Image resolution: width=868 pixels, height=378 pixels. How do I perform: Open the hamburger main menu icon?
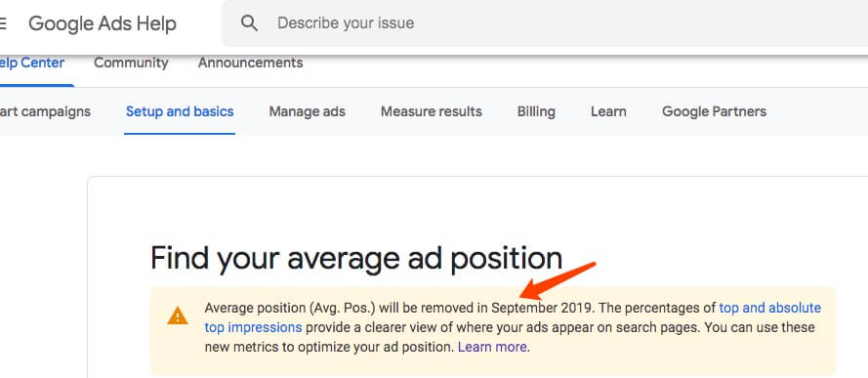coord(2,23)
